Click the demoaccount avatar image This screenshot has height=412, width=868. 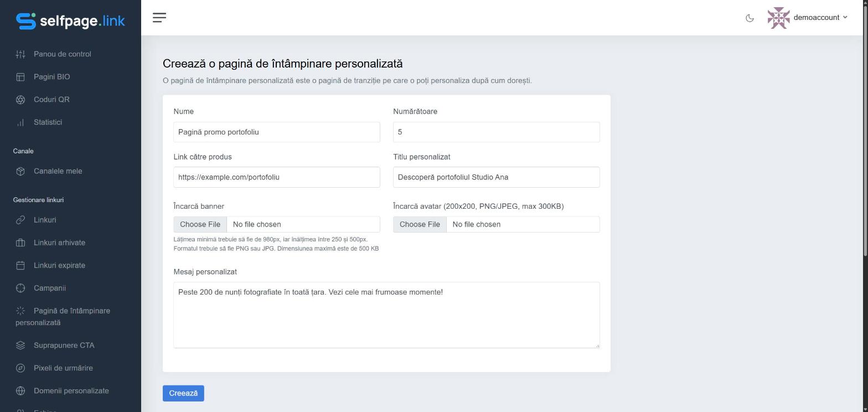[x=778, y=18]
